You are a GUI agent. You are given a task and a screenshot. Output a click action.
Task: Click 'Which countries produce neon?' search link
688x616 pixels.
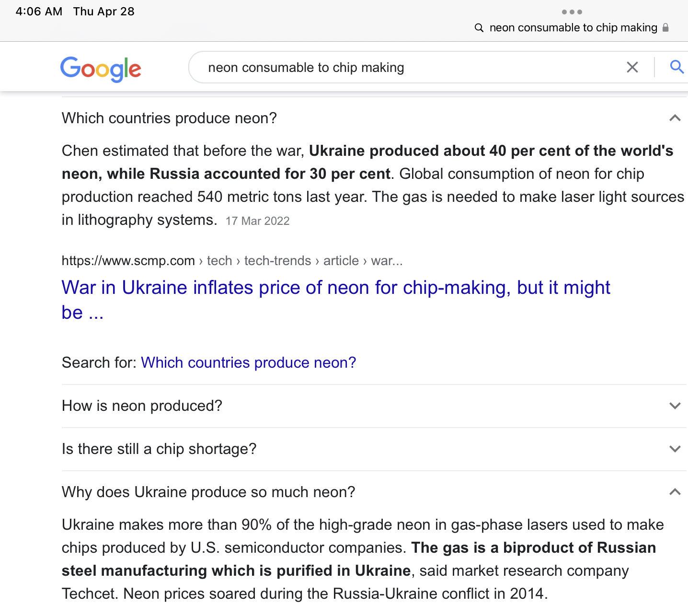[x=248, y=363]
